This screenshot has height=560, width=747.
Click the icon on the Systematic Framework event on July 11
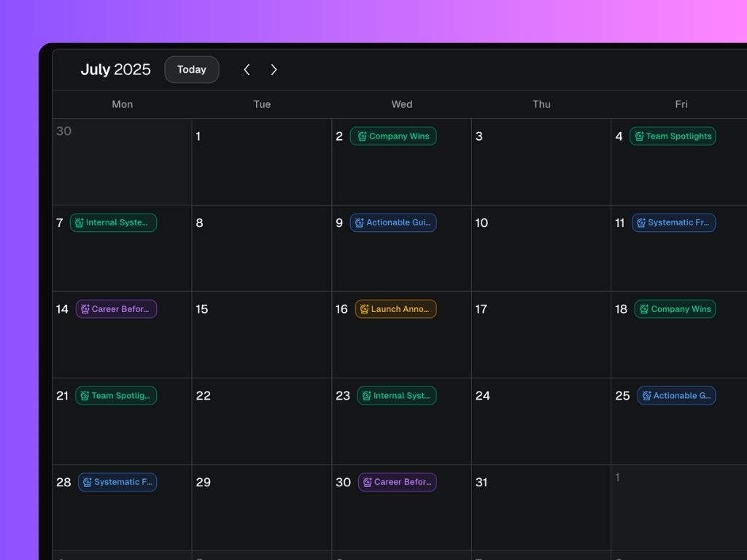(x=640, y=222)
